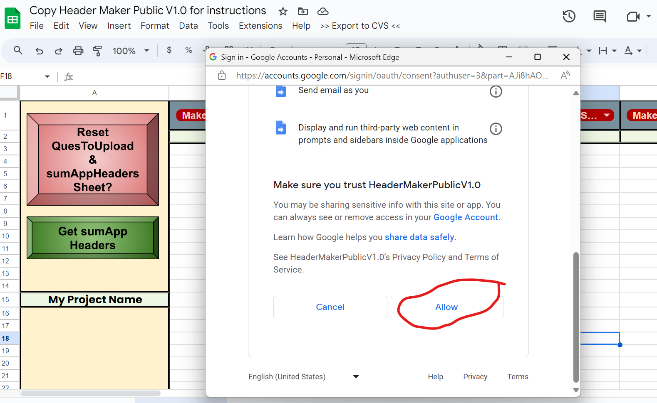657x403 pixels.
Task: Start a meeting with the camera icon
Action: click(x=633, y=16)
